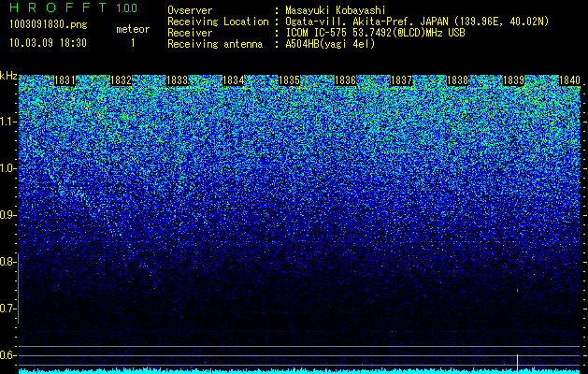
Task: Click the 1.1 frequency axis label
Action: tap(8, 122)
